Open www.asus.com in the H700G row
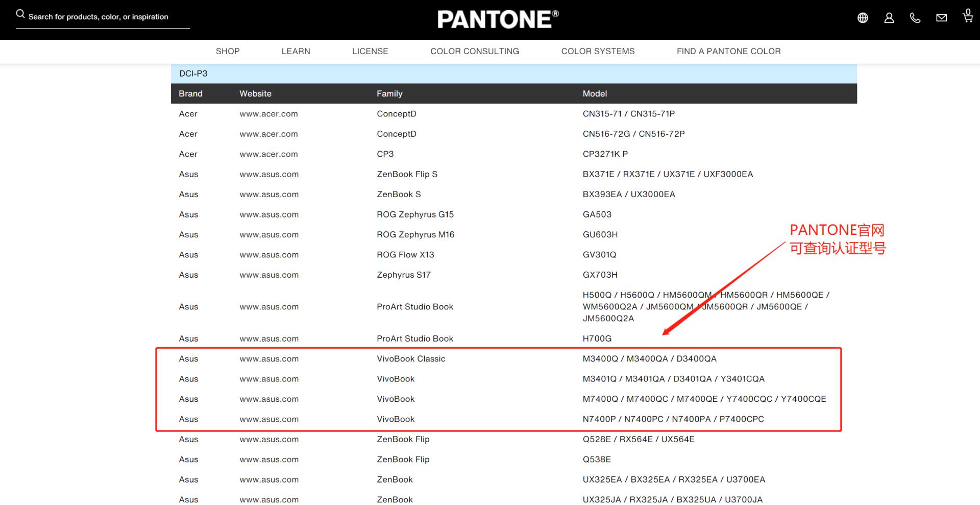 tap(269, 339)
